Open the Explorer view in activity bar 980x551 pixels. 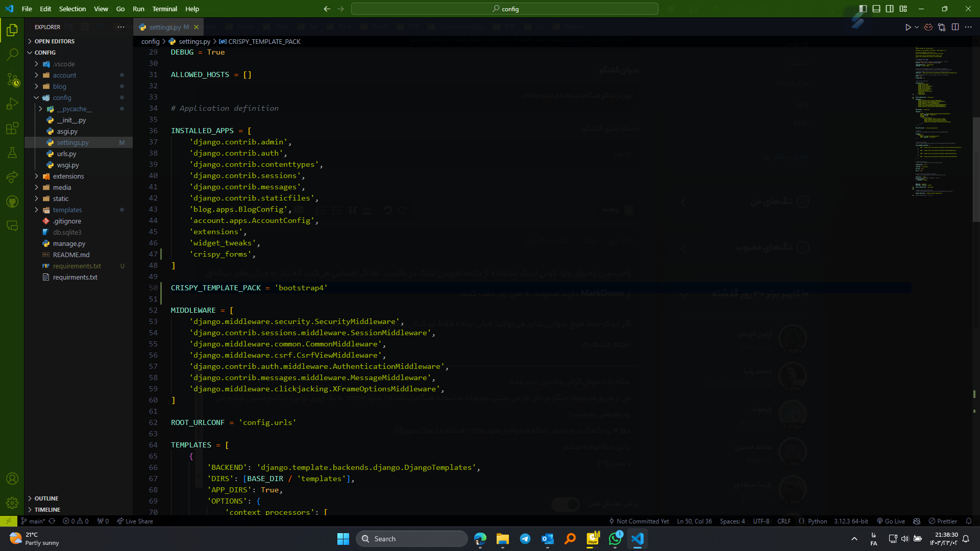click(12, 30)
